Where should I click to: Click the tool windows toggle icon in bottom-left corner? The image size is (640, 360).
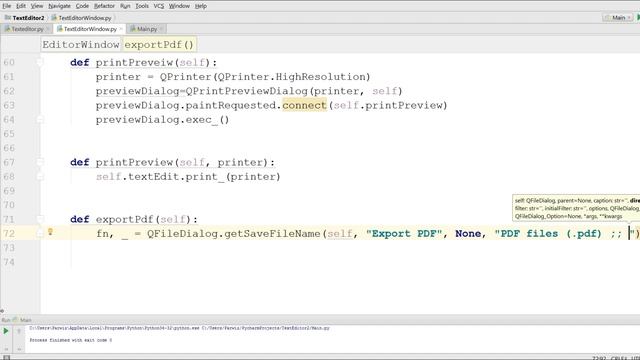(6, 358)
